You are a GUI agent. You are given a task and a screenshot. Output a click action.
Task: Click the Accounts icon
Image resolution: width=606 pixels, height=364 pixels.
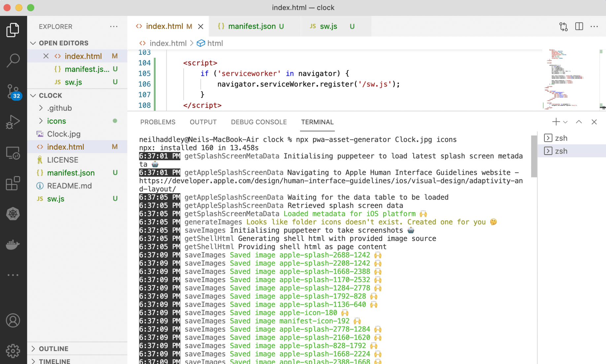(x=13, y=320)
